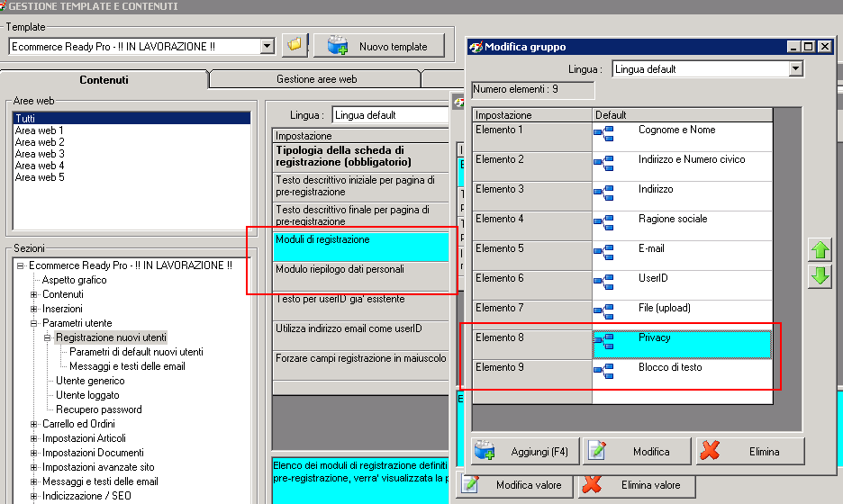Screen dimensions: 843x504
Task: Open the template folder icon button
Action: [x=295, y=45]
